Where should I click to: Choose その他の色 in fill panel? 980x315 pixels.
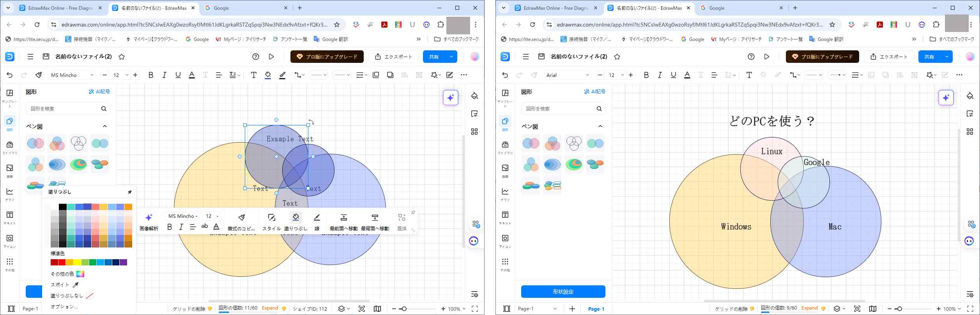(67, 274)
